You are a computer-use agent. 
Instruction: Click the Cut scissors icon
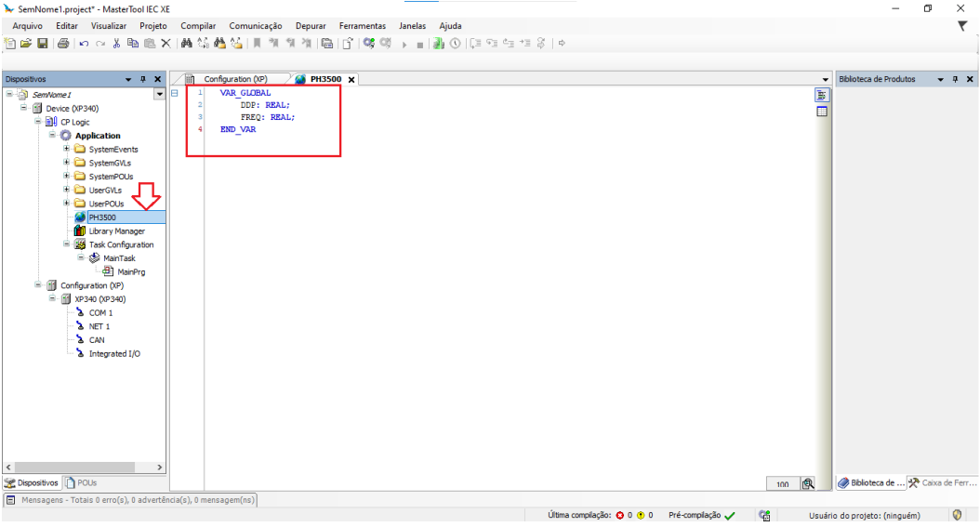pyautogui.click(x=116, y=44)
